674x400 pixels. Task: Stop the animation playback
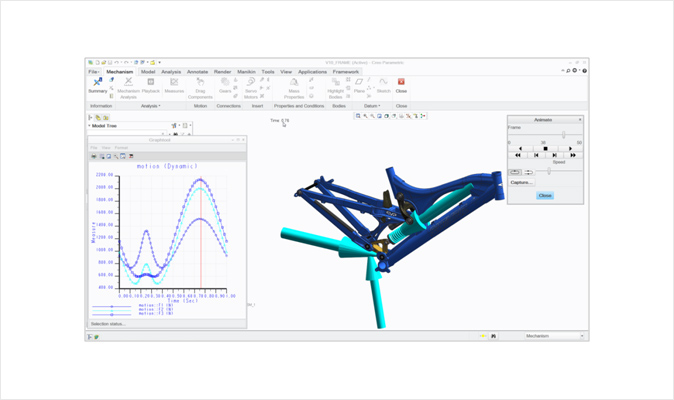click(x=545, y=149)
